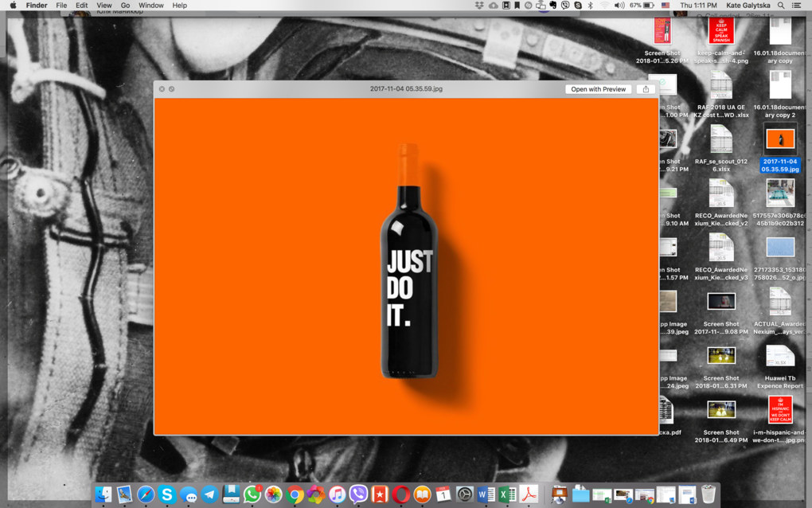This screenshot has height=508, width=812.
Task: Open the Bluetooth menu bar icon
Action: 591,6
